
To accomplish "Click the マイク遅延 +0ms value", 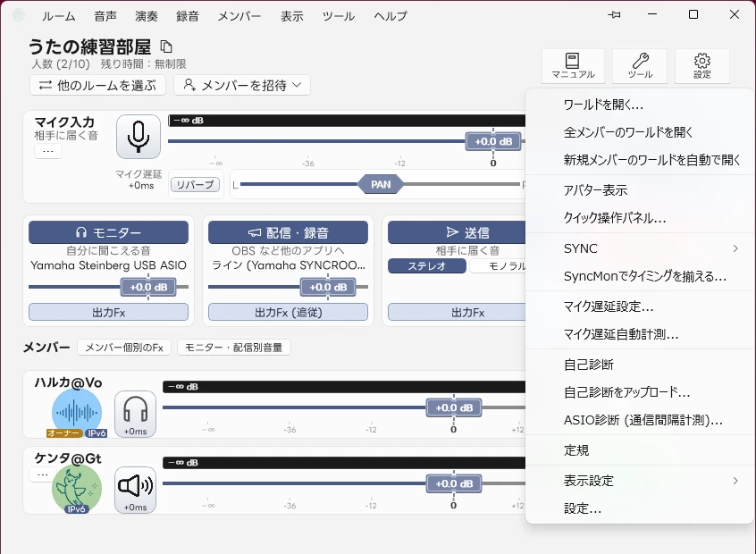I will tap(141, 186).
